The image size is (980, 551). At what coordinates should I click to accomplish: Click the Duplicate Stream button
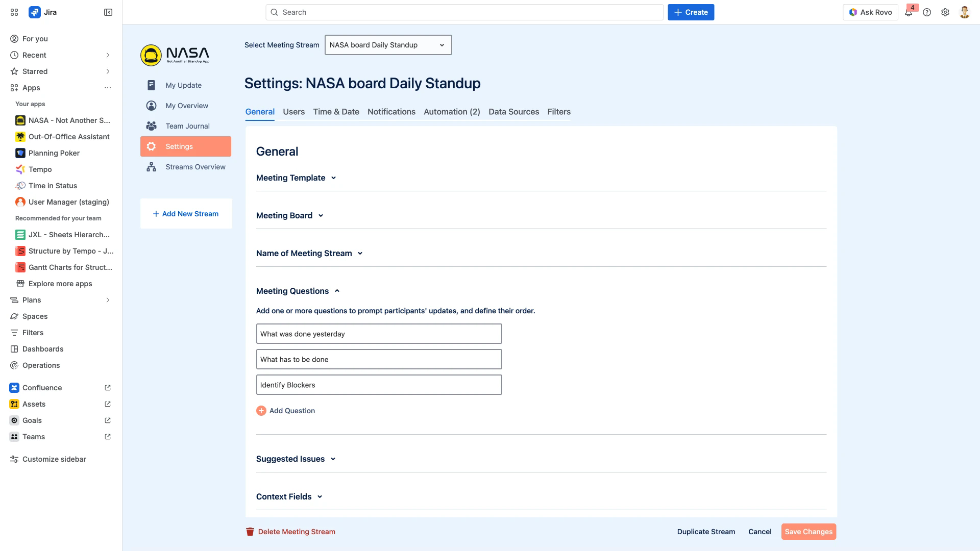point(706,532)
